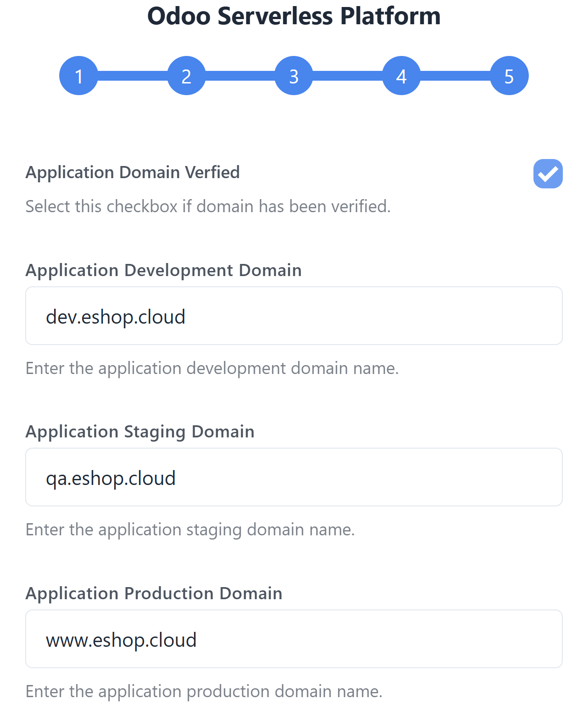Select step 3 in progress bar

coord(294,76)
